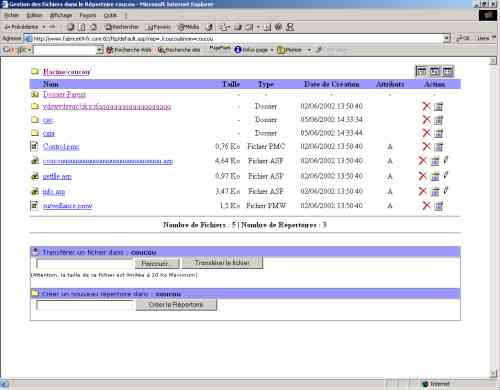Click the red X for the 0,97 Ko file
The width and height of the screenshot is (500, 390).
tap(423, 176)
